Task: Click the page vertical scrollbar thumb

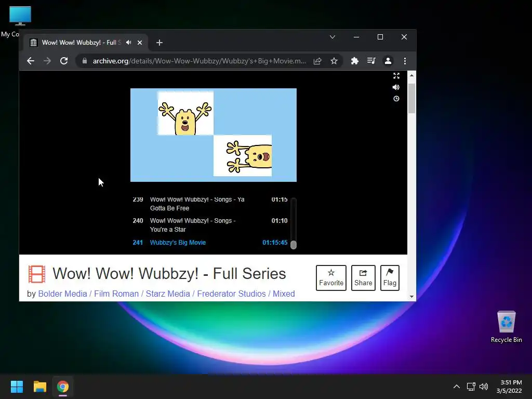Action: pos(411,98)
